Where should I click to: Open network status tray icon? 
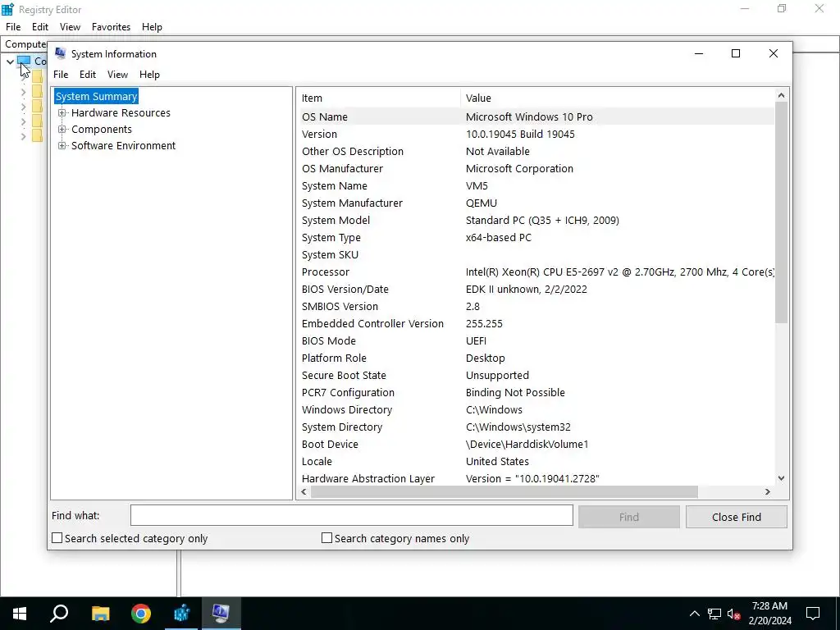[x=714, y=614]
